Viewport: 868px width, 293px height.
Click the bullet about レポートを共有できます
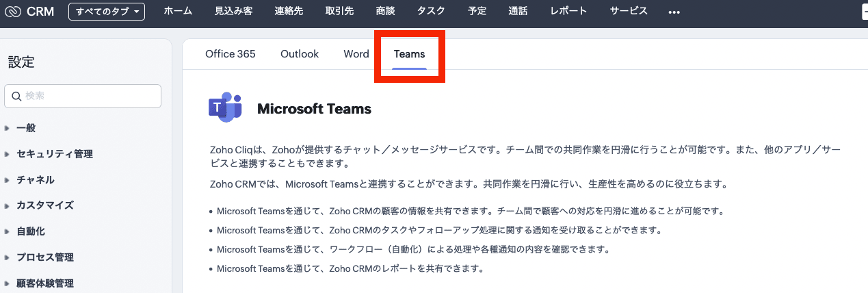point(350,268)
